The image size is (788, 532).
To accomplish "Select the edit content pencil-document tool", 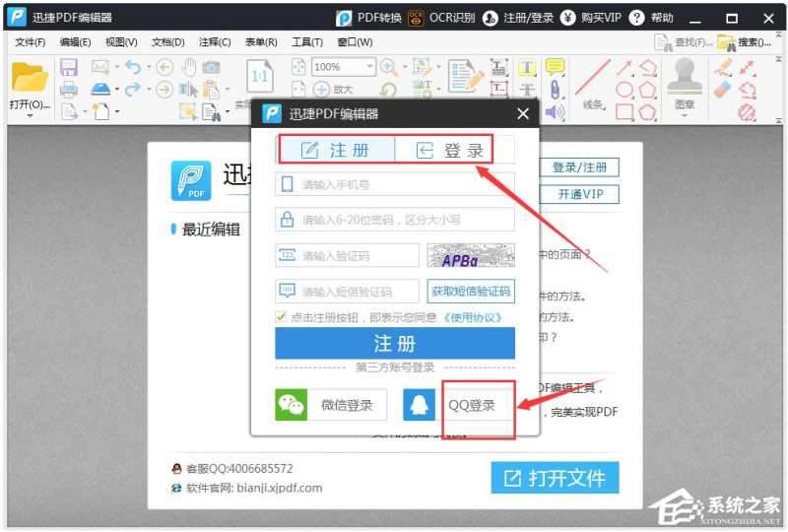I will pyautogui.click(x=465, y=76).
